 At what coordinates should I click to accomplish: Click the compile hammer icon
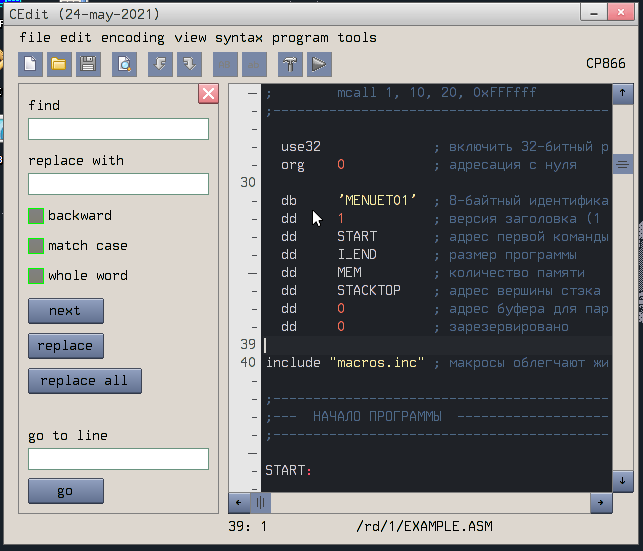(290, 65)
